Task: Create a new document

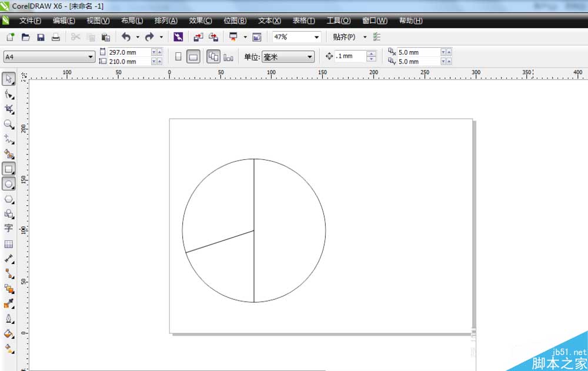Action: [x=10, y=37]
